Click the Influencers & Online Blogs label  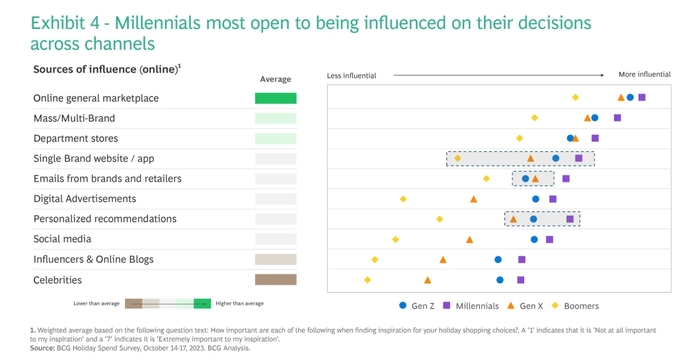93,259
